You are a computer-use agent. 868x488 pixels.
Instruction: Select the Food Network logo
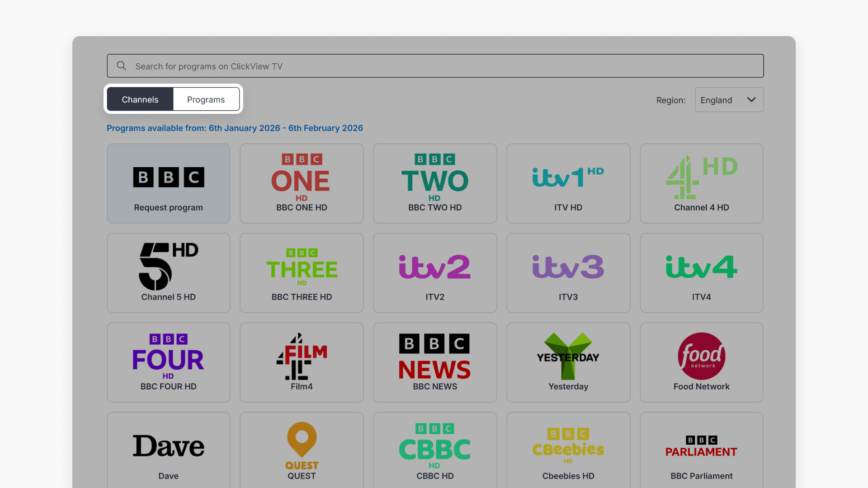(701, 356)
